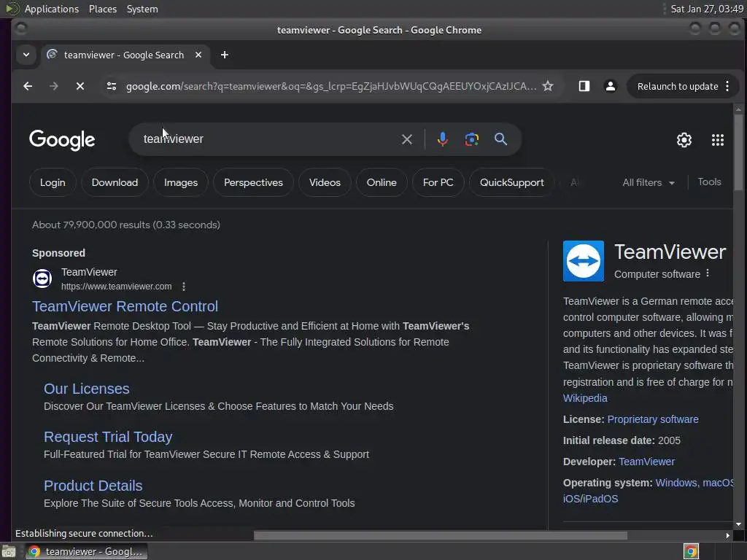Select the For PC filter chip
This screenshot has height=560, width=747.
pyautogui.click(x=438, y=182)
